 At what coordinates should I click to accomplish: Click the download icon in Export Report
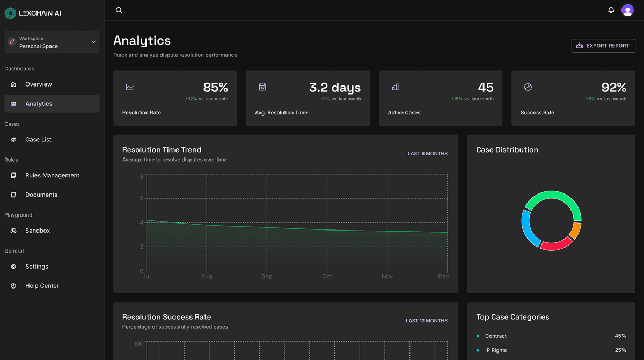pos(580,46)
